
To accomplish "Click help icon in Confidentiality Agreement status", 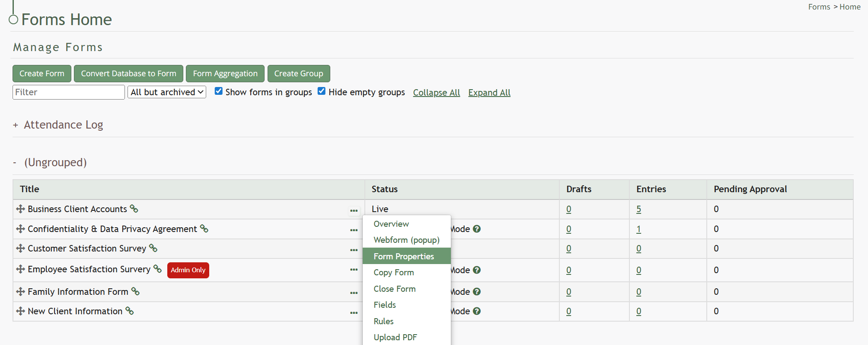I will (x=477, y=229).
